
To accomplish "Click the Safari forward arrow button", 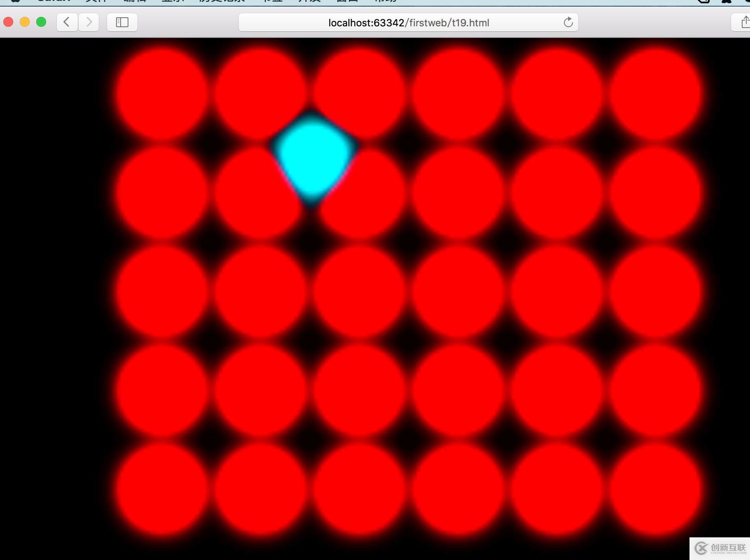I will pos(89,22).
